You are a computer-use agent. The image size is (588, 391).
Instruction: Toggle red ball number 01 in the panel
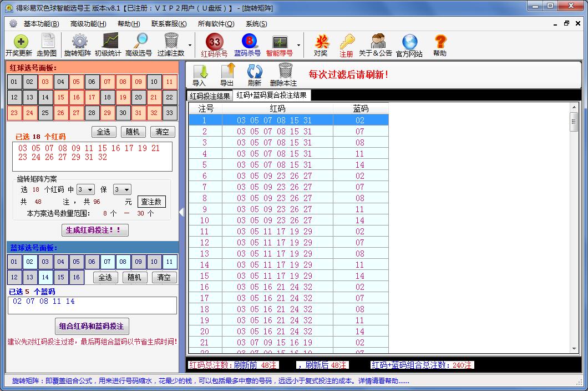[13, 82]
